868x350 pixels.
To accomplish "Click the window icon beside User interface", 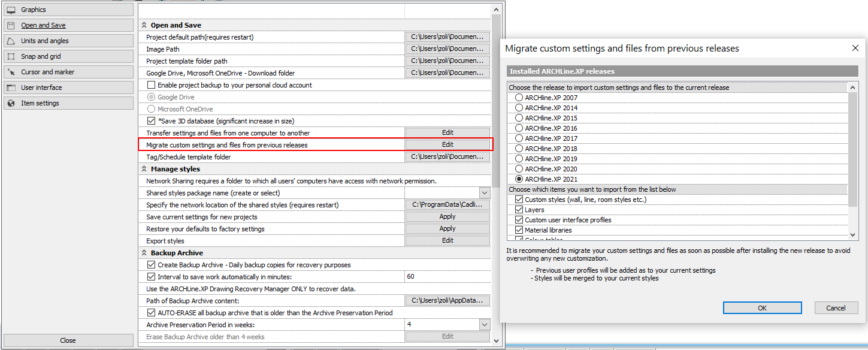I will pos(10,87).
